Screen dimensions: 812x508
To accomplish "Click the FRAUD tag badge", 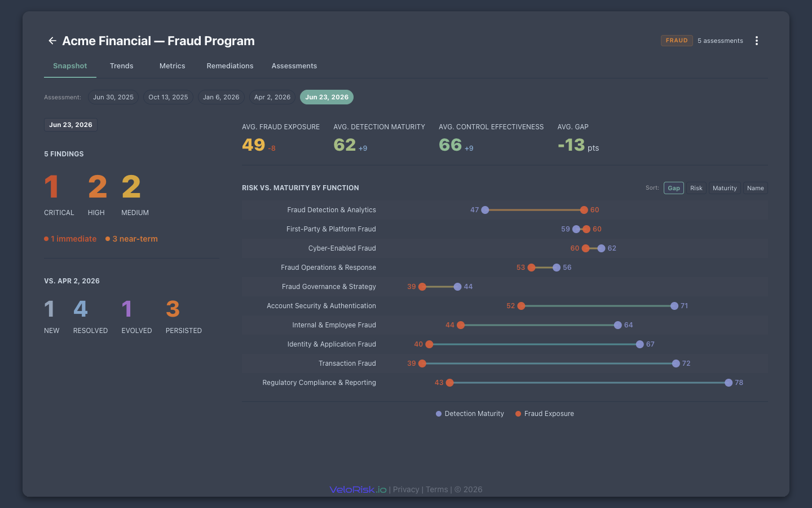I will pyautogui.click(x=677, y=41).
